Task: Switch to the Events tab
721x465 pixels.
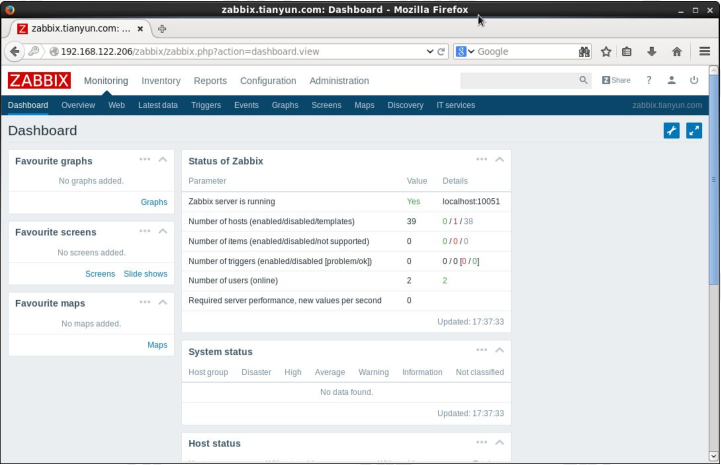Action: tap(246, 105)
